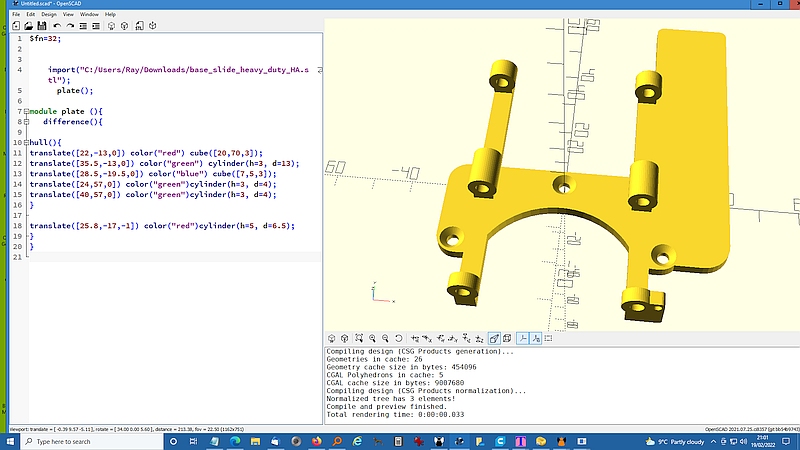
Task: Click the Undo arrow icon
Action: (56, 25)
